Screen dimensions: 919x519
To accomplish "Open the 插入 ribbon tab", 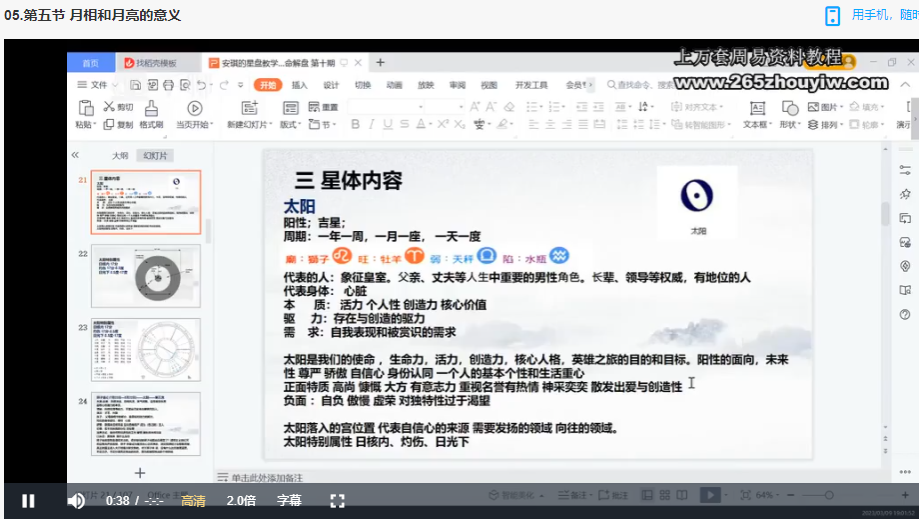I will click(x=299, y=85).
